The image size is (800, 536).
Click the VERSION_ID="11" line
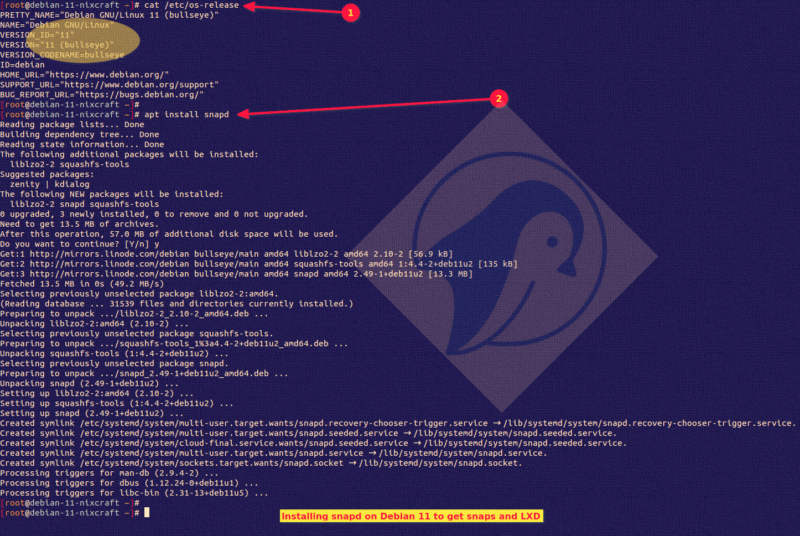click(x=37, y=35)
